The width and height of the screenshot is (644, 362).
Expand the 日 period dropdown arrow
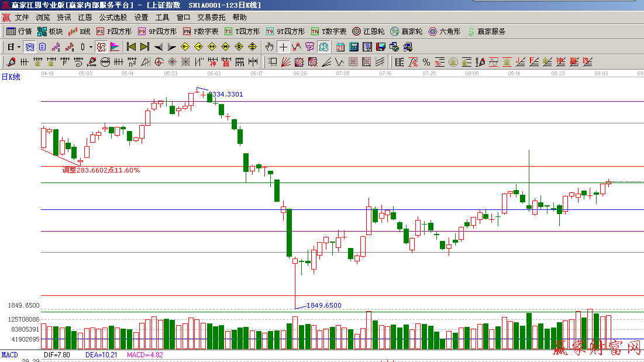[x=19, y=47]
